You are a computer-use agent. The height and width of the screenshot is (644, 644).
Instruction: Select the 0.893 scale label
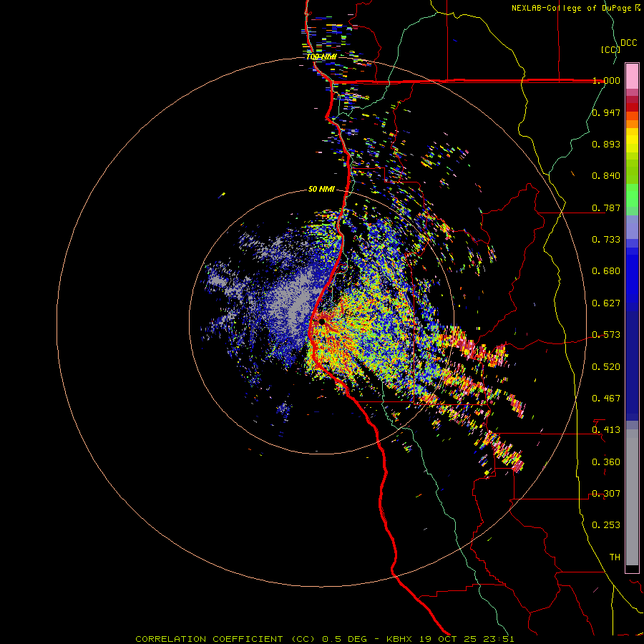tap(606, 144)
